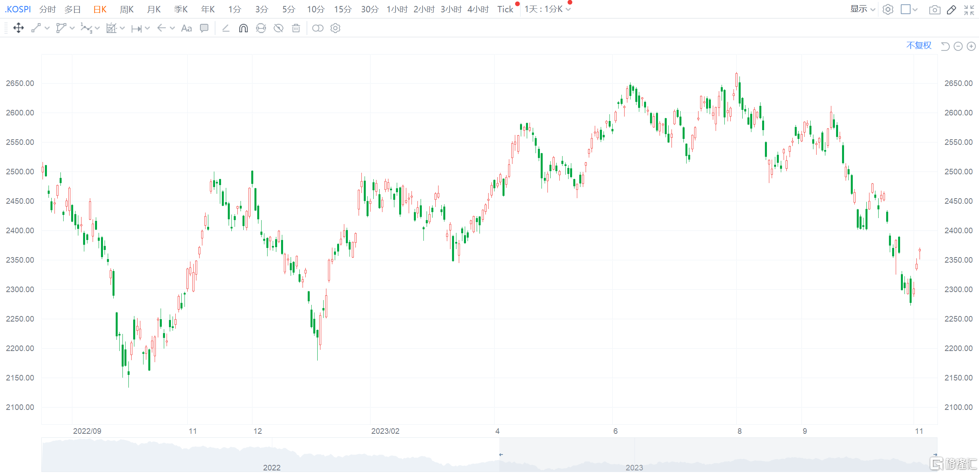The width and height of the screenshot is (980, 474).
Task: Switch to 多日 multi-day tab
Action: pos(73,9)
